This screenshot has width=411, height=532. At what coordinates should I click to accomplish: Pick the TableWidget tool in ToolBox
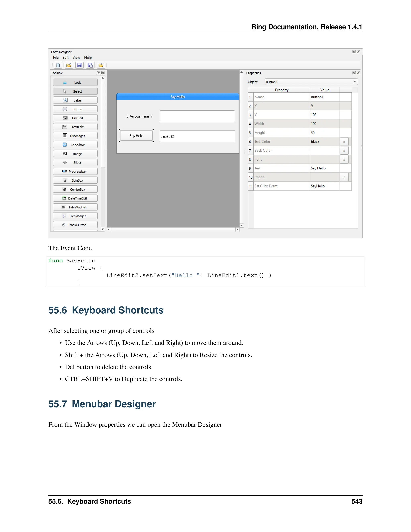tap(75, 207)
